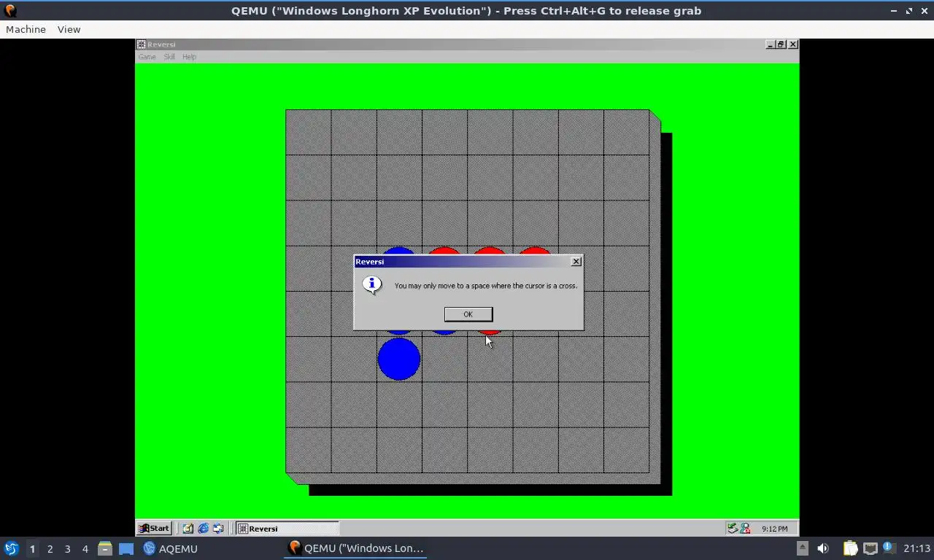Switch to workspace 4
This screenshot has height=560, width=934.
click(x=85, y=548)
